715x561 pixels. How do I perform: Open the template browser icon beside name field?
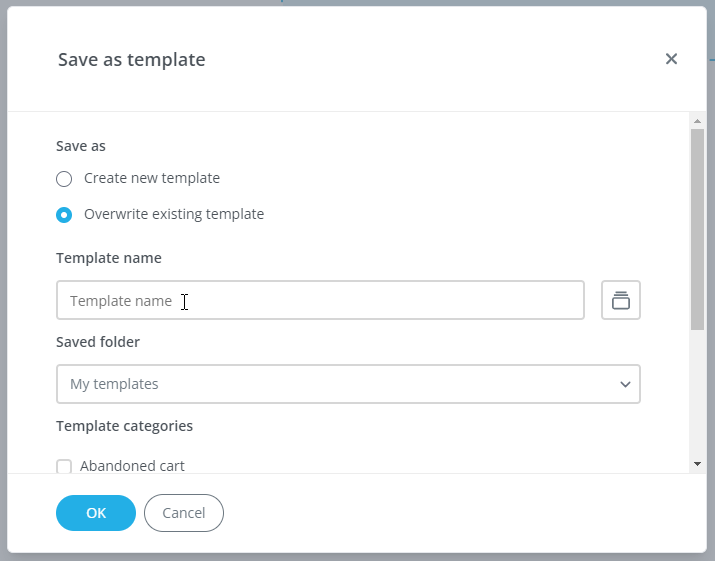point(621,300)
